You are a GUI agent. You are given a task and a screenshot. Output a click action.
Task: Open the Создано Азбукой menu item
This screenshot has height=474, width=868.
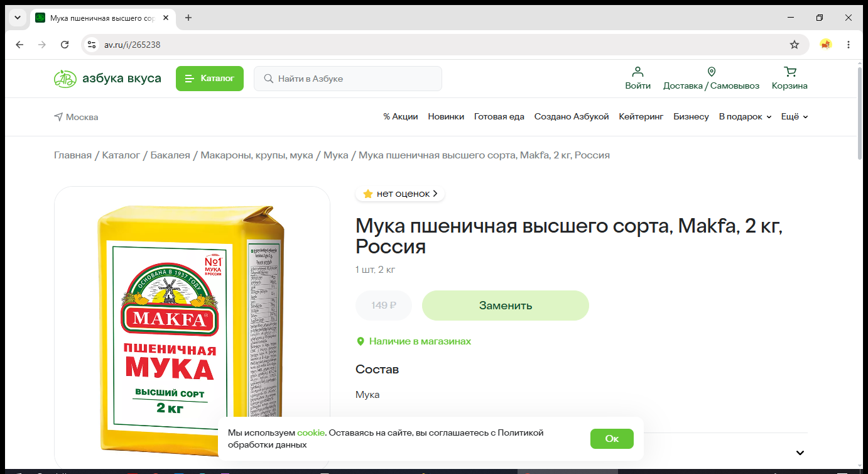coord(572,117)
